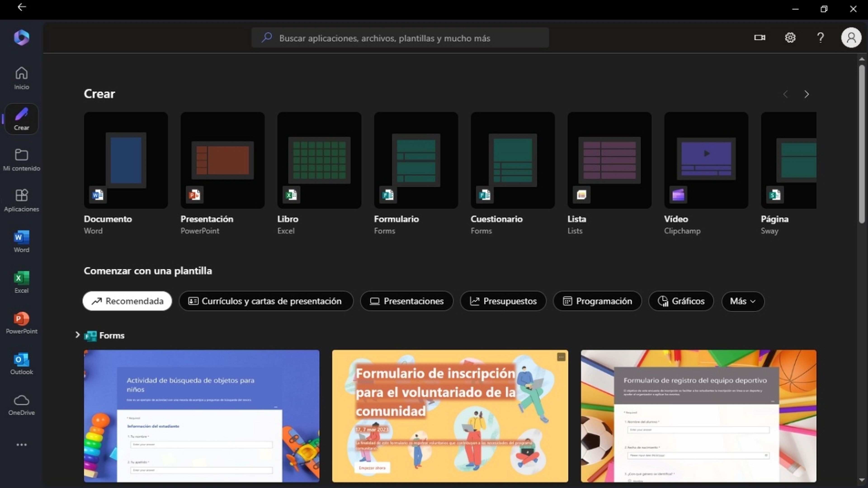The image size is (868, 488).
Task: Click the search magnifier icon
Action: click(x=267, y=37)
